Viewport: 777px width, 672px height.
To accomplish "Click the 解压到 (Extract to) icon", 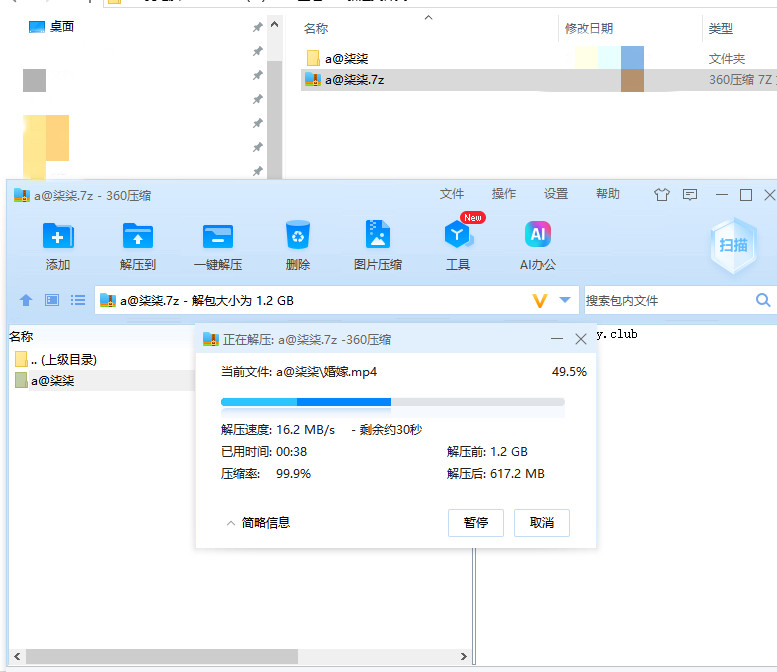I will pyautogui.click(x=138, y=236).
